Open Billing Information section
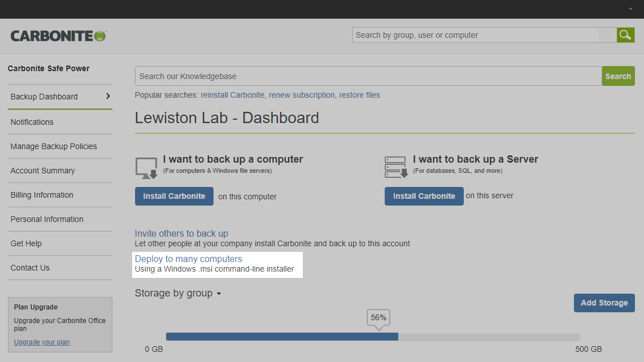Viewport: 644px width, 362px height. pyautogui.click(x=42, y=195)
